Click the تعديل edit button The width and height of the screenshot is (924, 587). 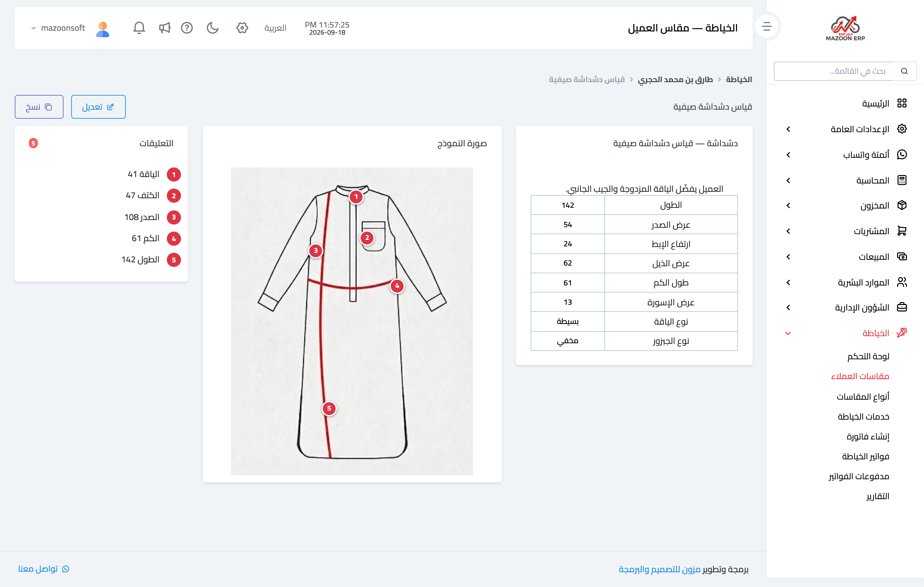pos(98,107)
